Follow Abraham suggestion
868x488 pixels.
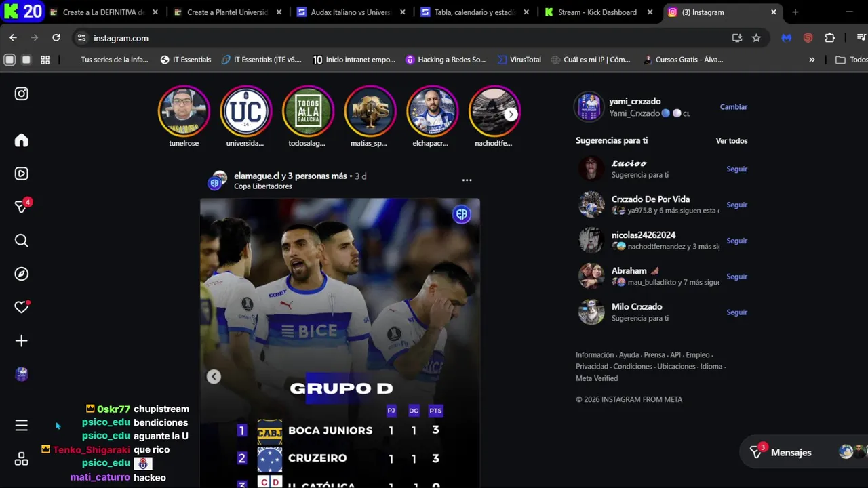tap(736, 277)
